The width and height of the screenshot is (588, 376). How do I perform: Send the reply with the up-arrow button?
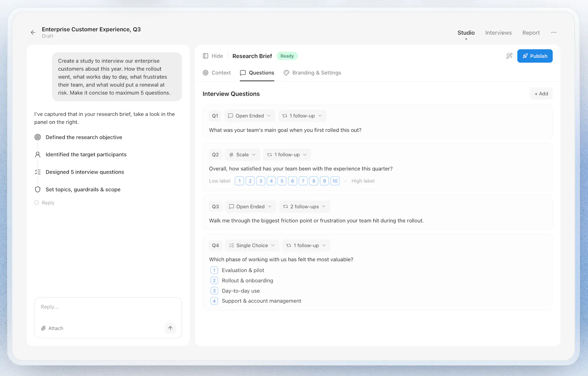coord(170,328)
